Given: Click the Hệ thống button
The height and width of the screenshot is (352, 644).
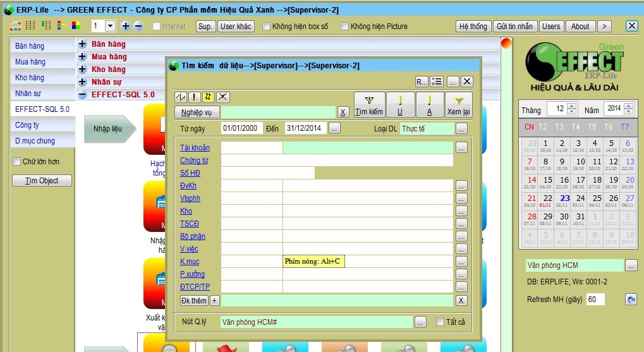Looking at the screenshot, I should 473,27.
